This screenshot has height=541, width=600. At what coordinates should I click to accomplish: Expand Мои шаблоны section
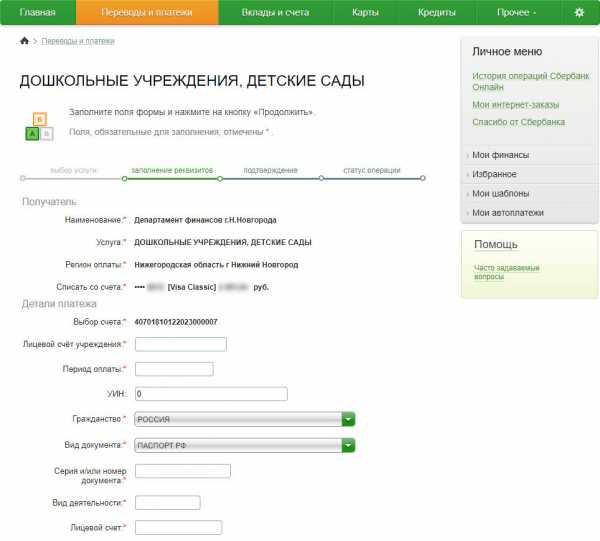[501, 194]
